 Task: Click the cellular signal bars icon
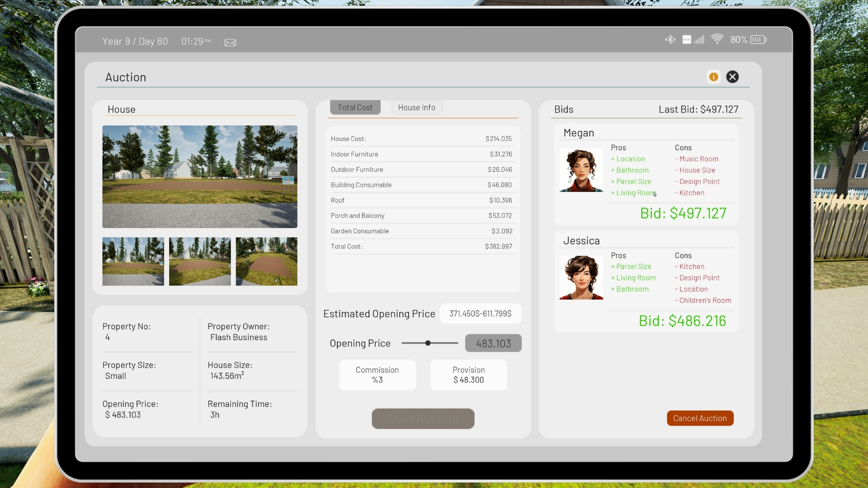point(699,40)
